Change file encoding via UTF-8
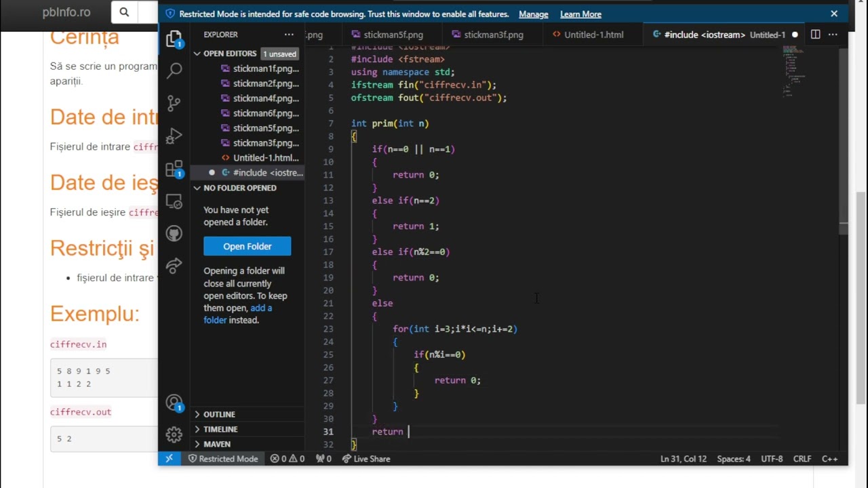This screenshot has height=488, width=868. point(772,459)
